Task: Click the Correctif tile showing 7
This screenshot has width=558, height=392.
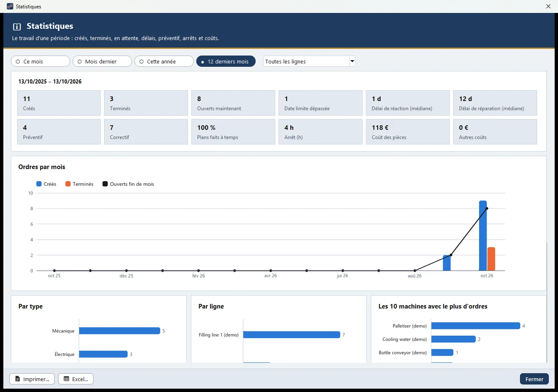Action: (x=146, y=132)
